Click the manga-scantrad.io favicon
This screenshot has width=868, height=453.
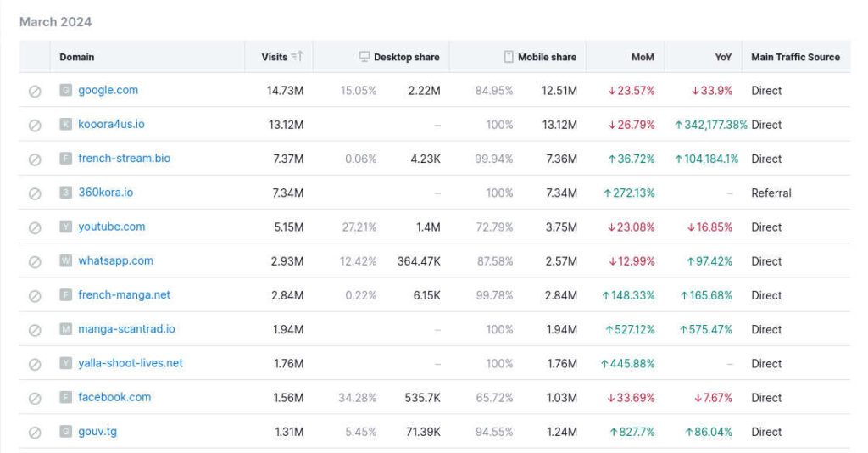coord(66,329)
